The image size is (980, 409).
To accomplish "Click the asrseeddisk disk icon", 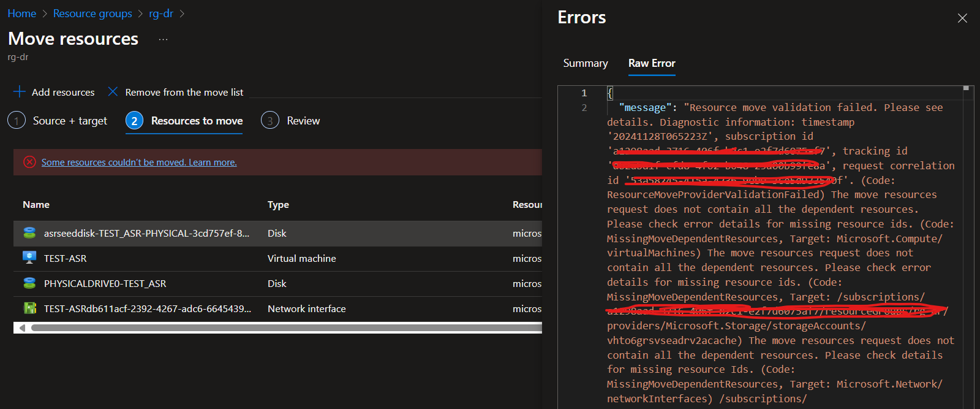I will click(x=29, y=233).
